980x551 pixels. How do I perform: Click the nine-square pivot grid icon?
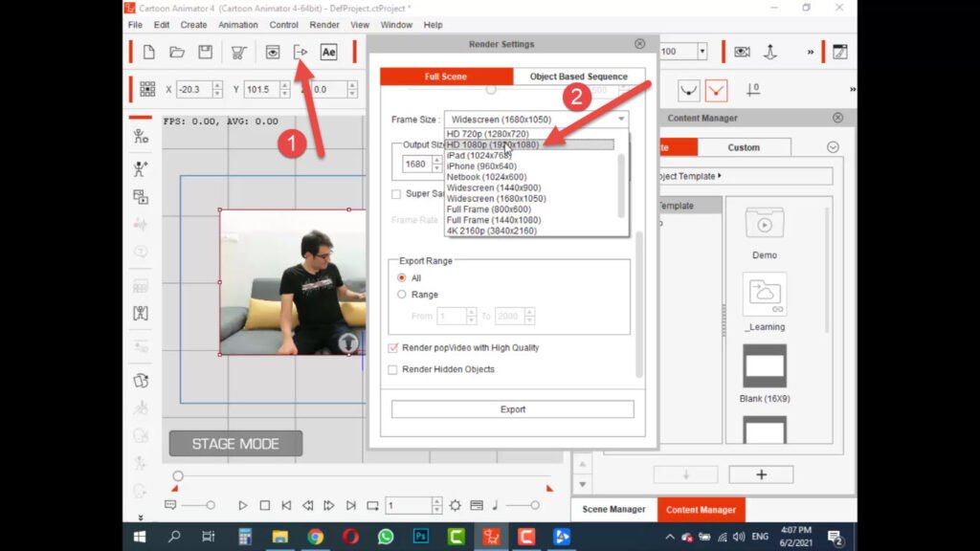pyautogui.click(x=147, y=89)
